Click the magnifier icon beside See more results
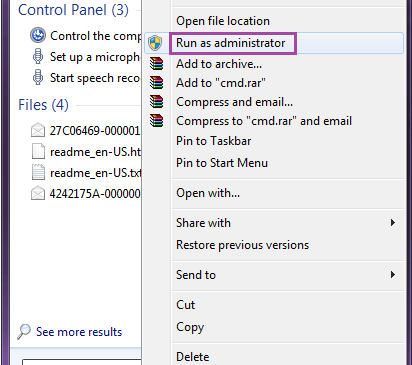The height and width of the screenshot is (365, 412). click(24, 332)
